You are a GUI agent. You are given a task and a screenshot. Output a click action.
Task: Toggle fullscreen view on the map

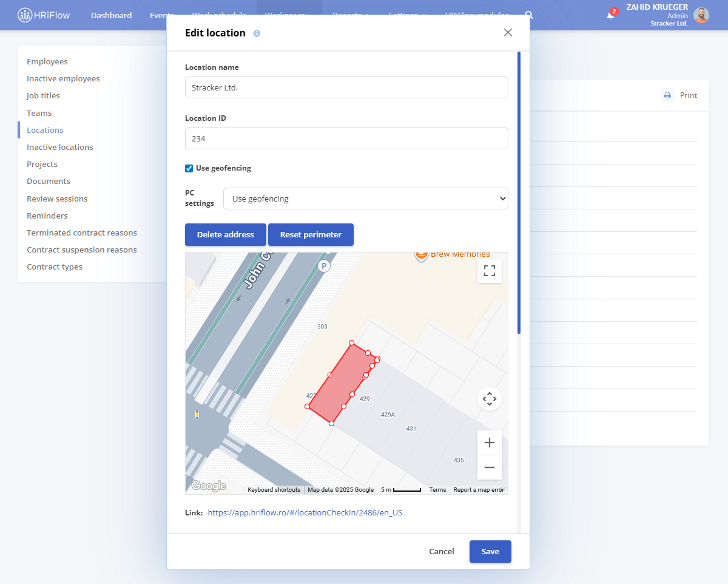click(490, 271)
